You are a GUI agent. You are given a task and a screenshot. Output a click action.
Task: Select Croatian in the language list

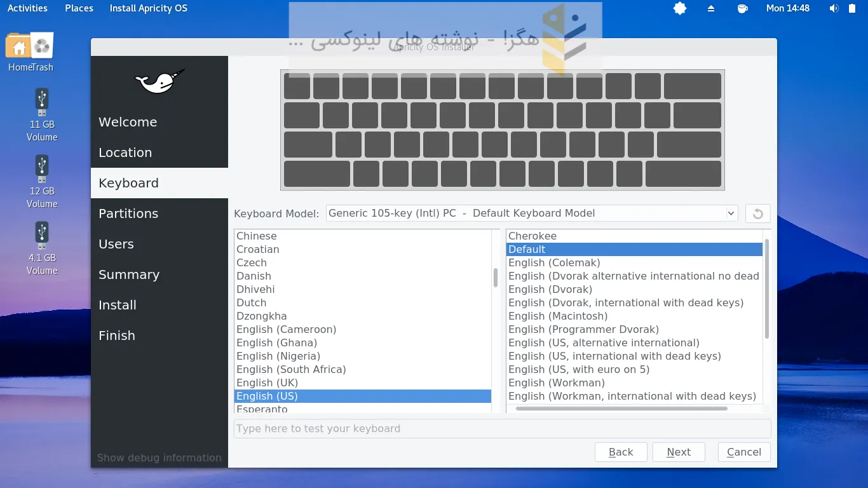click(x=362, y=249)
